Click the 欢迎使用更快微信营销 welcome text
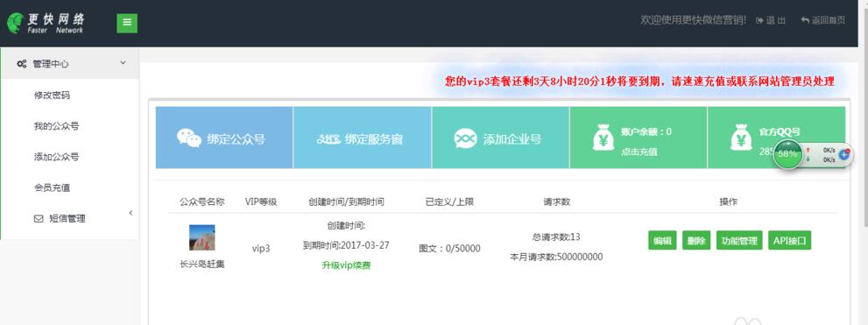Image resolution: width=868 pixels, height=325 pixels. pos(693,20)
